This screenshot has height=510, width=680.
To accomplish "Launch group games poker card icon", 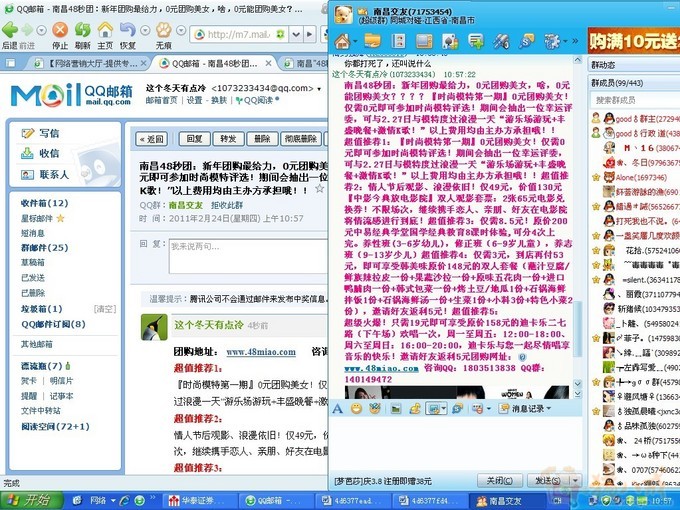I will (x=450, y=42).
